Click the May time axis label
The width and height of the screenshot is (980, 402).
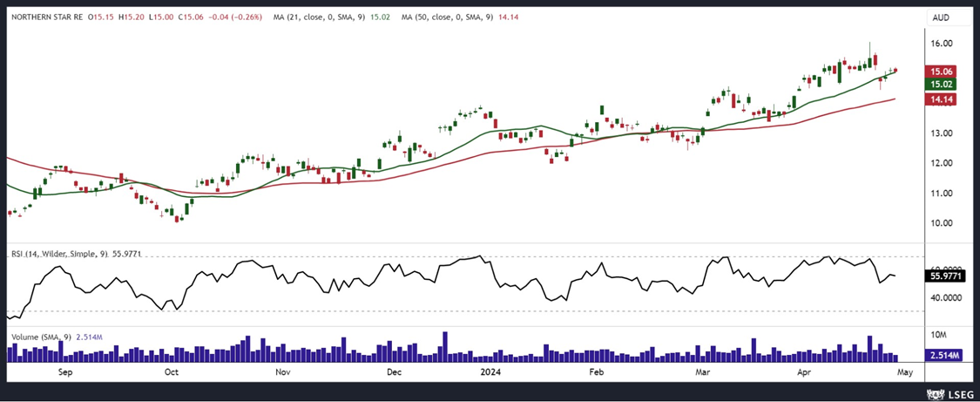(906, 372)
